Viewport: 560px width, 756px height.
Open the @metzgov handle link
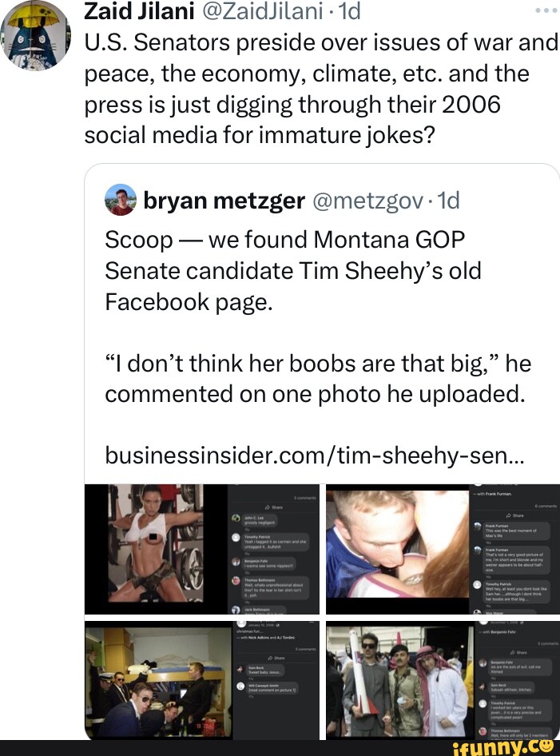(x=365, y=201)
